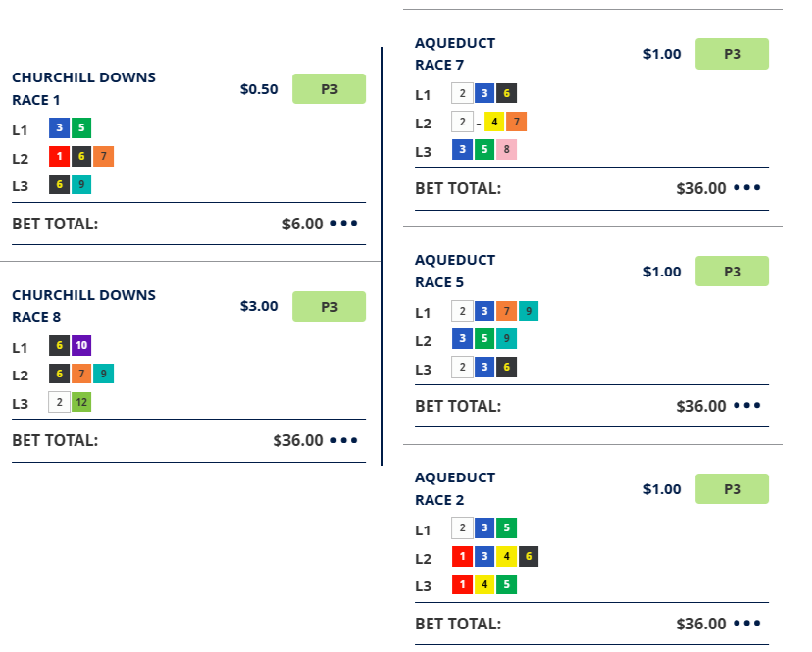The image size is (812, 652).
Task: Click P3 button for Aqueduct Race 7
Action: coord(732,54)
